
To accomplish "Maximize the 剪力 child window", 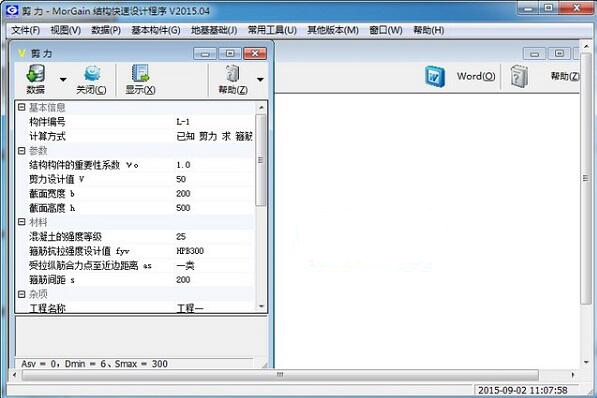I will [230, 54].
